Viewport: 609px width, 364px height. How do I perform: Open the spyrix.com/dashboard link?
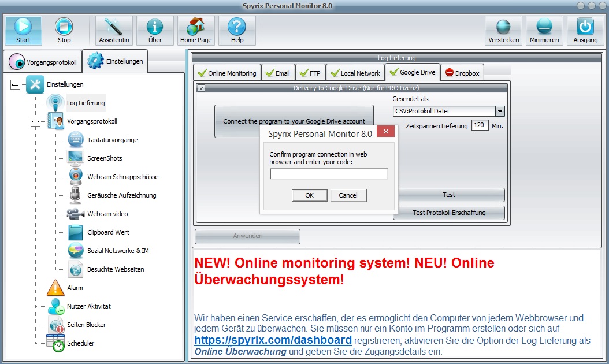[x=273, y=340]
